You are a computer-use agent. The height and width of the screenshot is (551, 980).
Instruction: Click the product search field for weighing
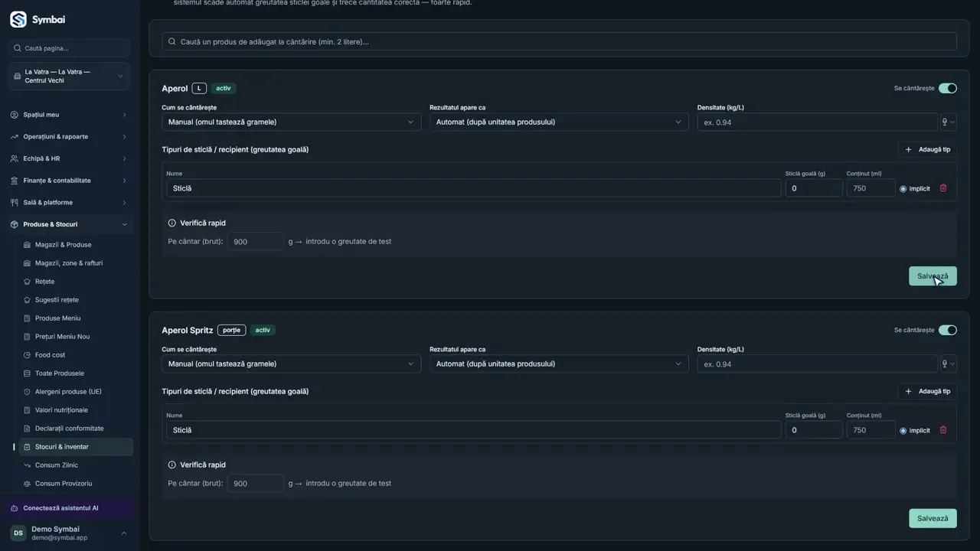pos(559,41)
